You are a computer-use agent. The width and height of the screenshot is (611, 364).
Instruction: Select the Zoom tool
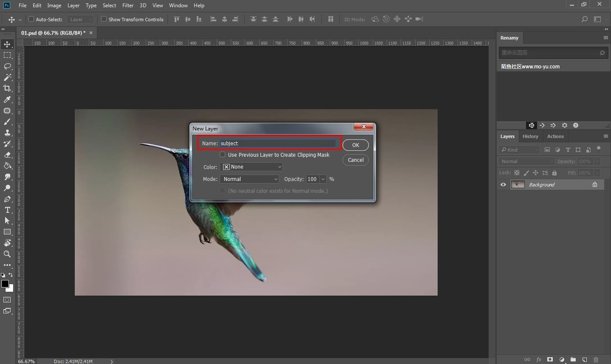pos(8,254)
